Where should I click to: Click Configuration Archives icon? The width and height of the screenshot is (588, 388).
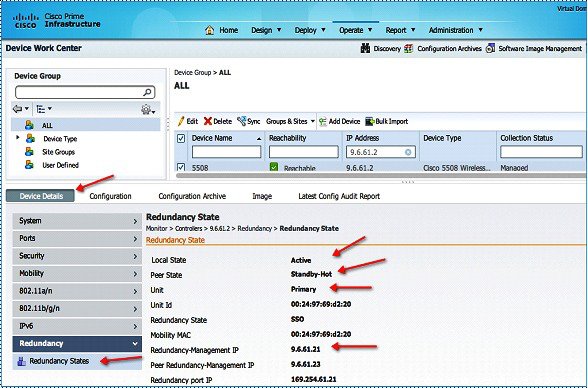pyautogui.click(x=409, y=48)
